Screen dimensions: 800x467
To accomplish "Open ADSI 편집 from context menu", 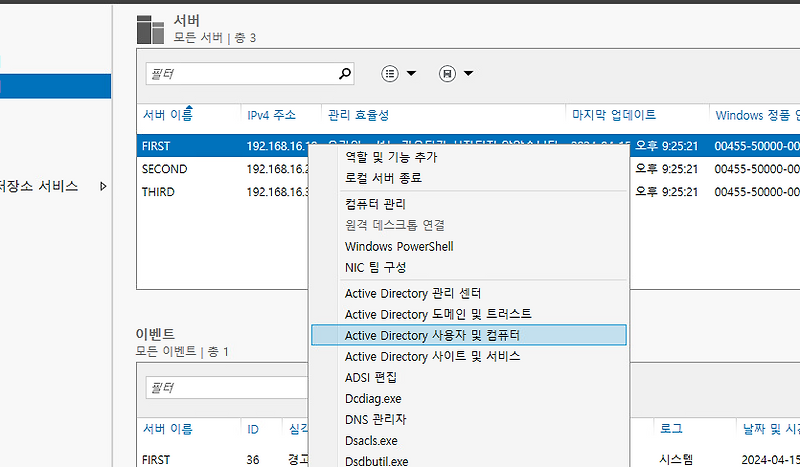I will click(371, 378).
